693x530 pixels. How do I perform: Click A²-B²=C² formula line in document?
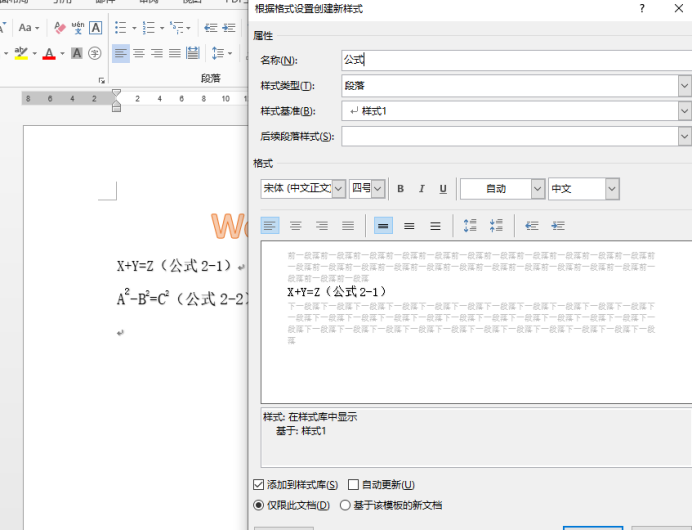182,298
